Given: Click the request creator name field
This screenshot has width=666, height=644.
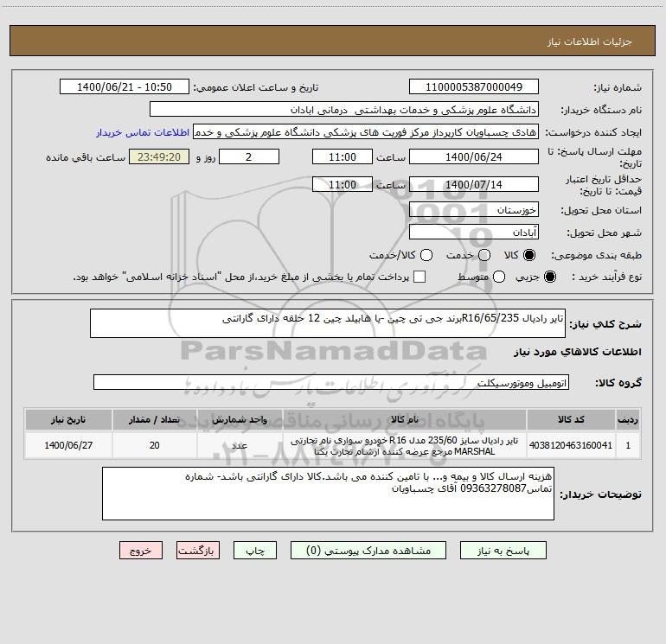Looking at the screenshot, I should (x=366, y=131).
